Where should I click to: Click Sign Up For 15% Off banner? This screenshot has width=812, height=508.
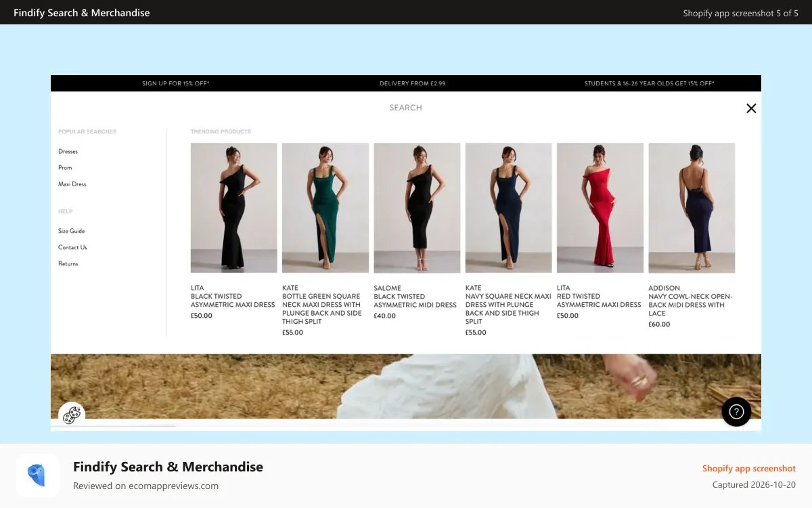[176, 83]
